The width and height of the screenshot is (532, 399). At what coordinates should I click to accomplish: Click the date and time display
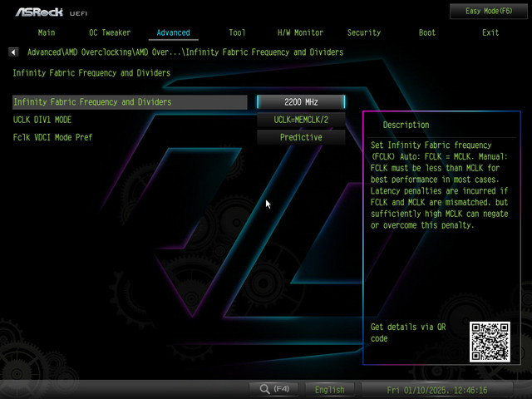pyautogui.click(x=437, y=390)
